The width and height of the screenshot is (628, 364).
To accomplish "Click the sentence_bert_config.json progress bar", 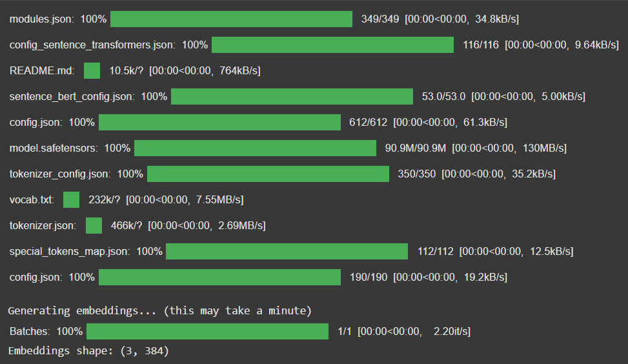I will pyautogui.click(x=292, y=97).
